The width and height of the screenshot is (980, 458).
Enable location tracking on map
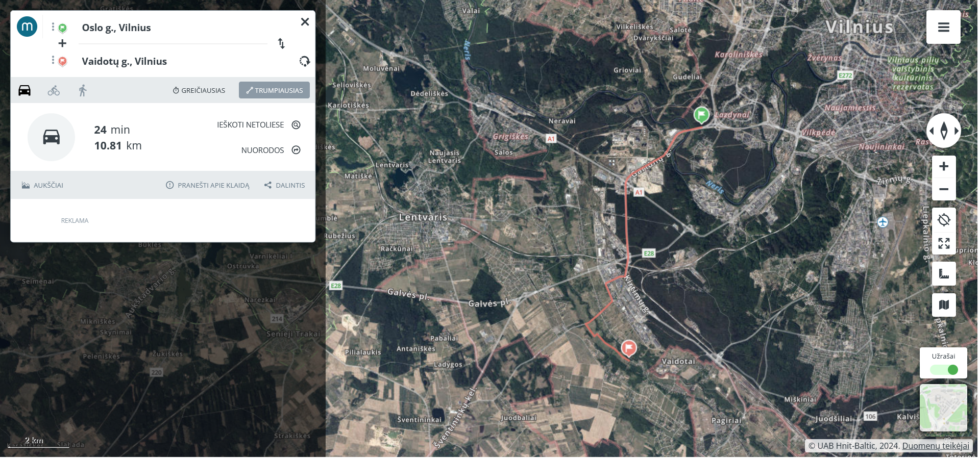coord(944,220)
